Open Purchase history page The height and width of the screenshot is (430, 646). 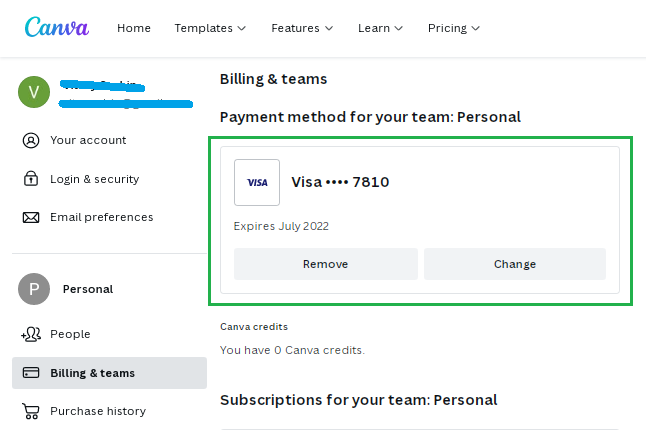(x=98, y=411)
